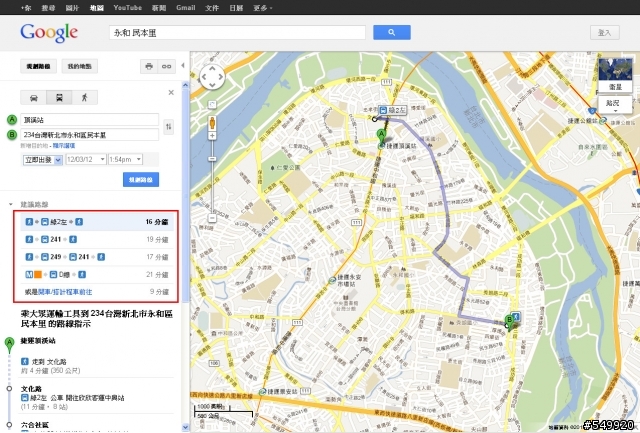Click the green A waypoint badge by the start field
Image resolution: width=640 pixels, height=433 pixels.
[12, 120]
